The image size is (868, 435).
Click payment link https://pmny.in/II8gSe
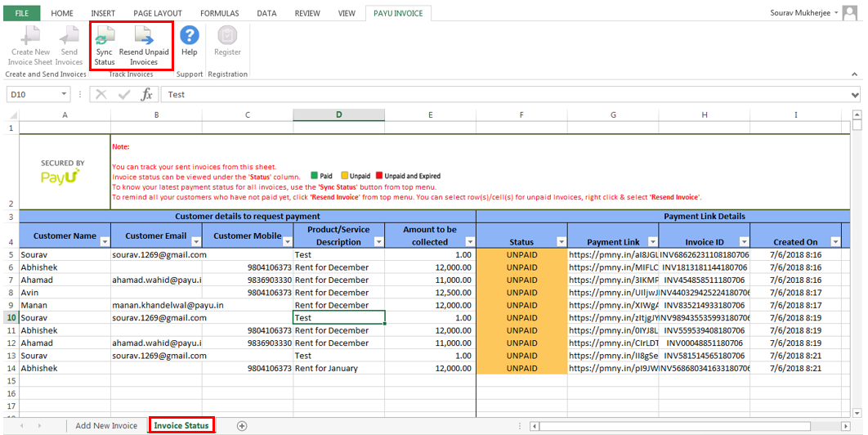[613, 356]
